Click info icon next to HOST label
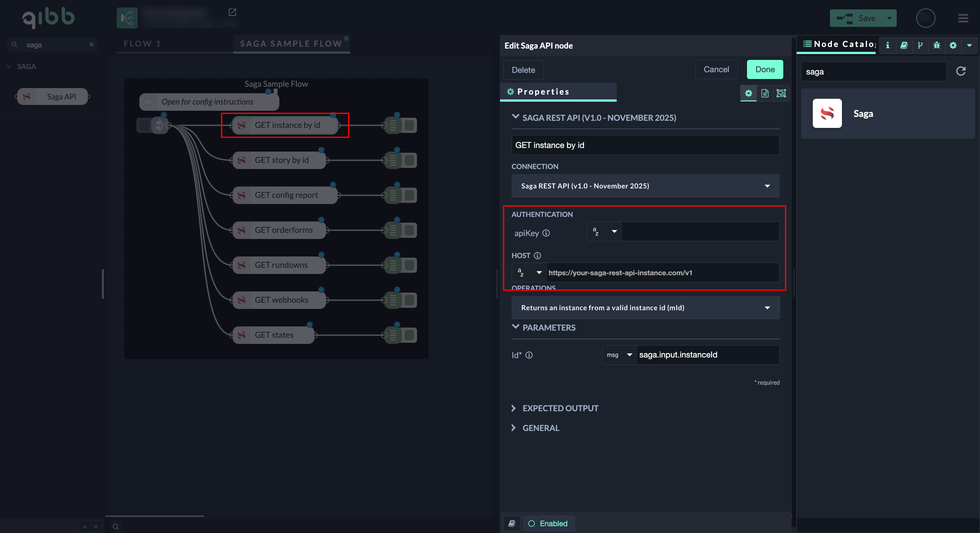Viewport: 980px width, 533px height. (537, 255)
